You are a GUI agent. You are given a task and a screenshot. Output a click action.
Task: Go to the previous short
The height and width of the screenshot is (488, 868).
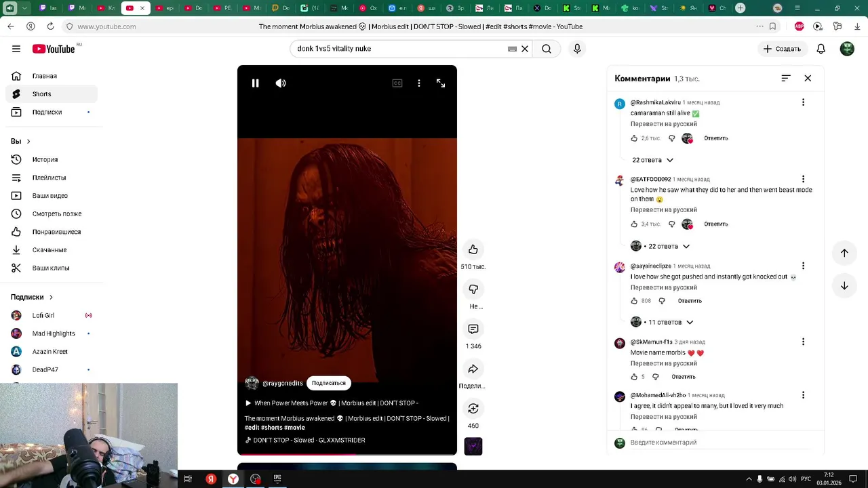[844, 253]
